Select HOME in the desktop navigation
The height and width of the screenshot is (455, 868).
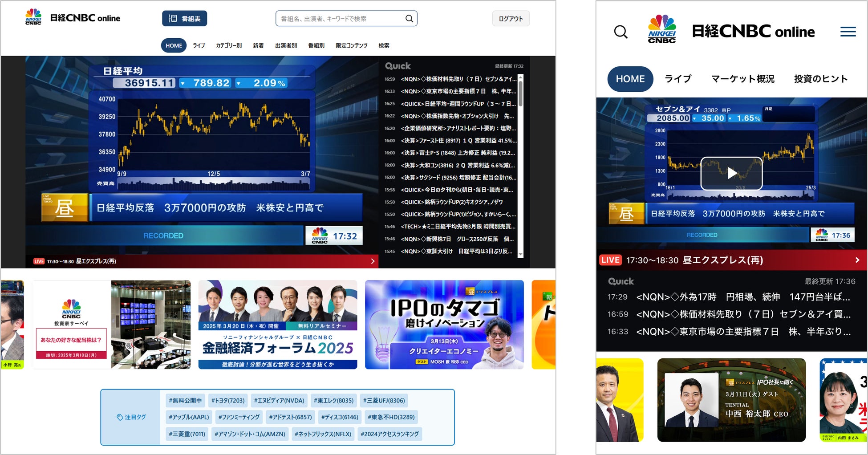(x=174, y=45)
